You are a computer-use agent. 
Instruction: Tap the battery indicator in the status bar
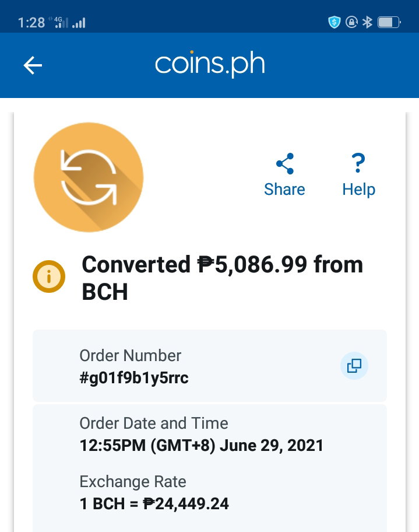pos(389,22)
